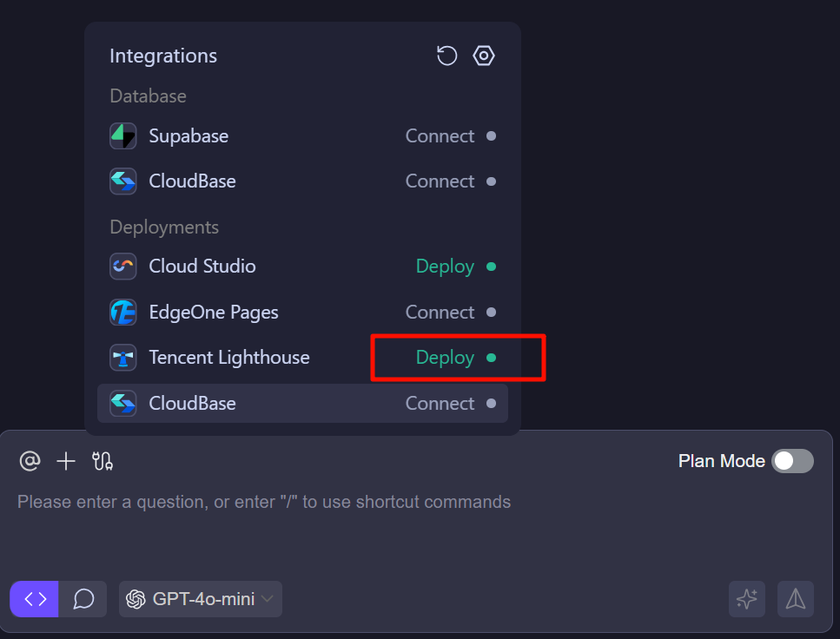The image size is (840, 639).
Task: Switch to code mode icon
Action: tap(35, 599)
